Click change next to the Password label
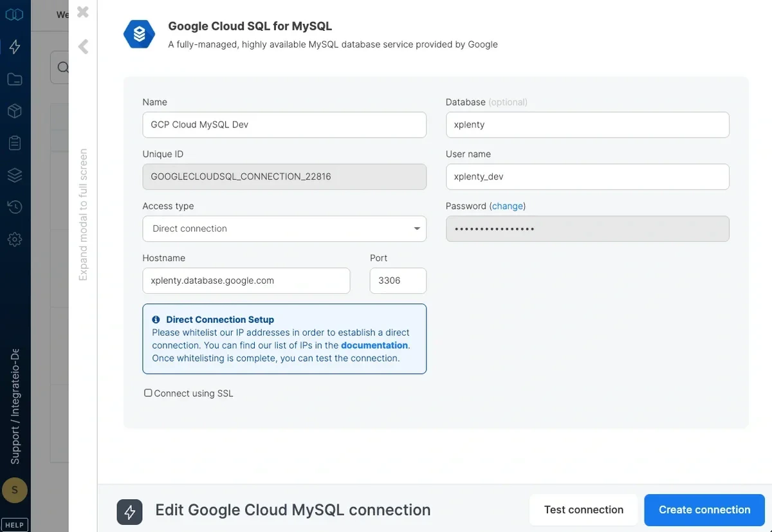Viewport: 772px width, 532px height. point(508,206)
